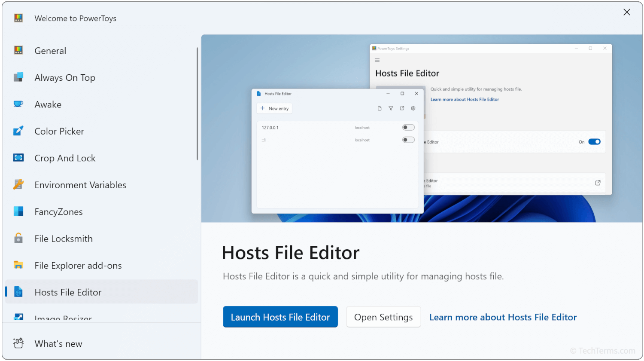
Task: Click the Awake coffee cup icon
Action: (18, 104)
